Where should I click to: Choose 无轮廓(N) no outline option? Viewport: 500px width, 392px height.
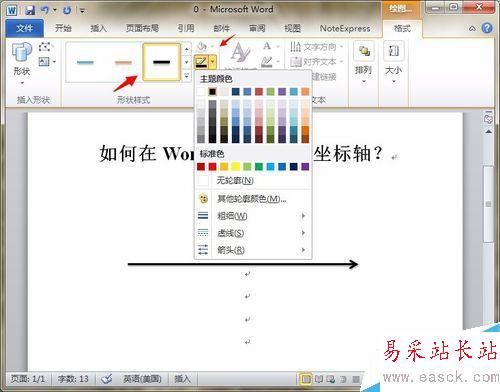point(253,181)
